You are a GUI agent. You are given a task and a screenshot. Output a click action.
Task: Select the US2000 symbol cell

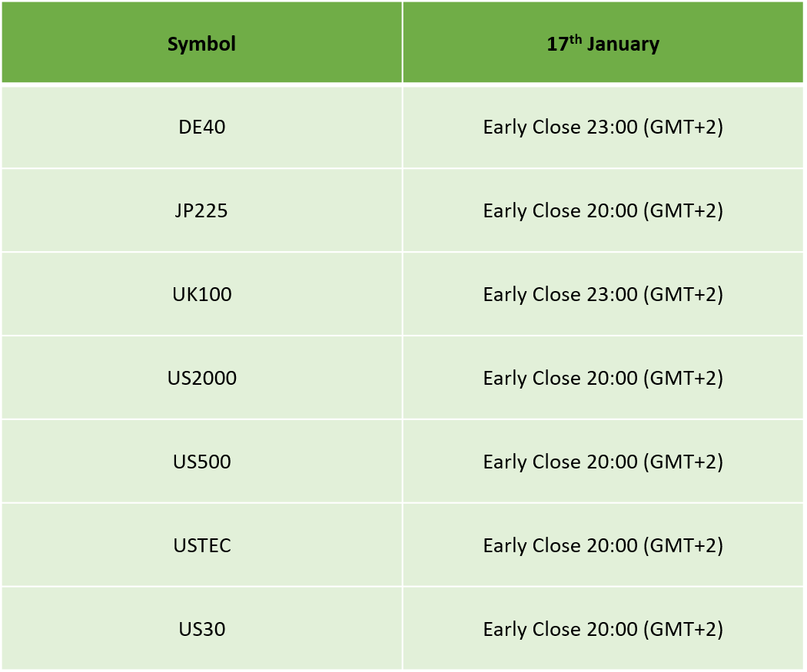[x=201, y=378]
